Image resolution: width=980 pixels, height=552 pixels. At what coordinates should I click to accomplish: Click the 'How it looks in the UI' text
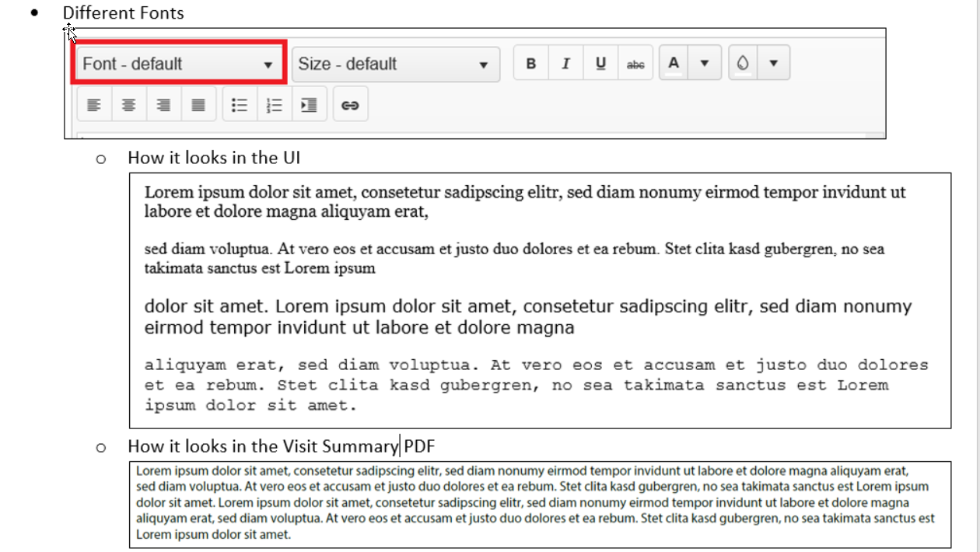click(x=214, y=158)
